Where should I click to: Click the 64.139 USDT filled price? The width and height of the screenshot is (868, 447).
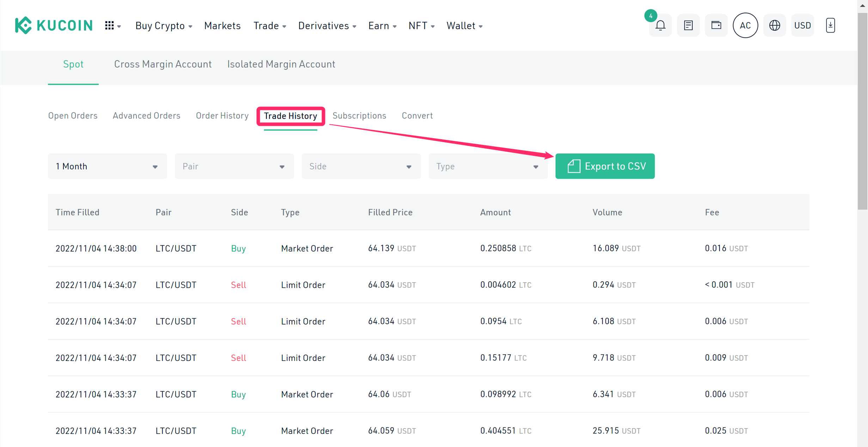392,249
